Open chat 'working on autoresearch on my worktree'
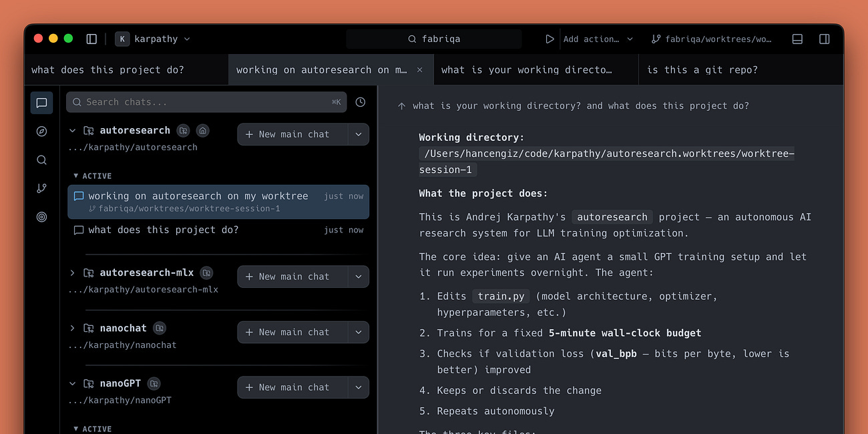868x434 pixels. [218, 202]
